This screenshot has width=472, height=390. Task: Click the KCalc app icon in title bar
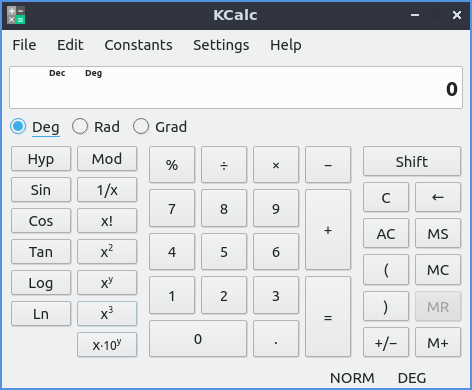point(16,15)
